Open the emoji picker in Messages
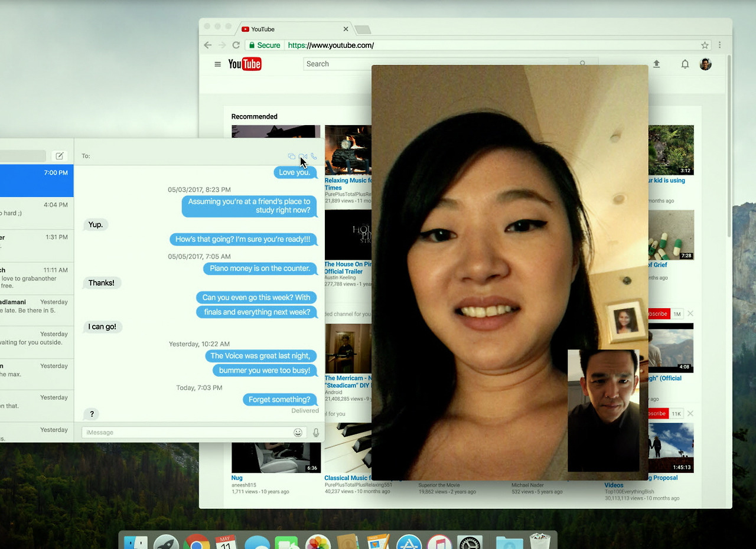756x549 pixels. (x=298, y=433)
